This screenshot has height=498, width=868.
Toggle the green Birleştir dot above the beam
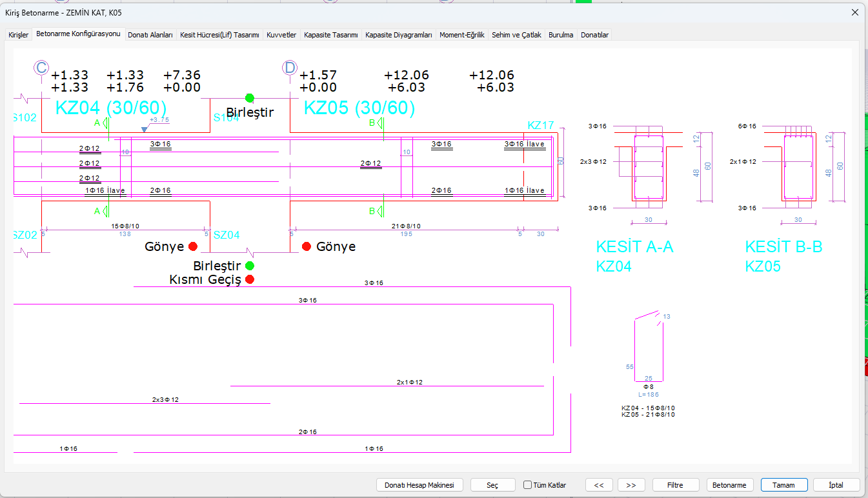[250, 98]
